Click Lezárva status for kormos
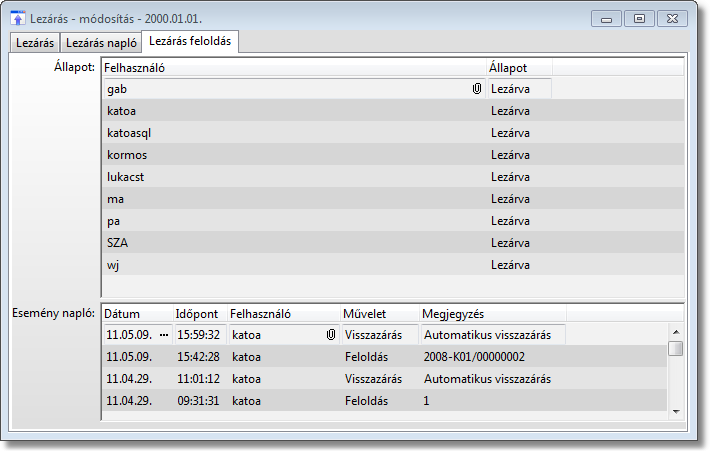 pos(510,155)
